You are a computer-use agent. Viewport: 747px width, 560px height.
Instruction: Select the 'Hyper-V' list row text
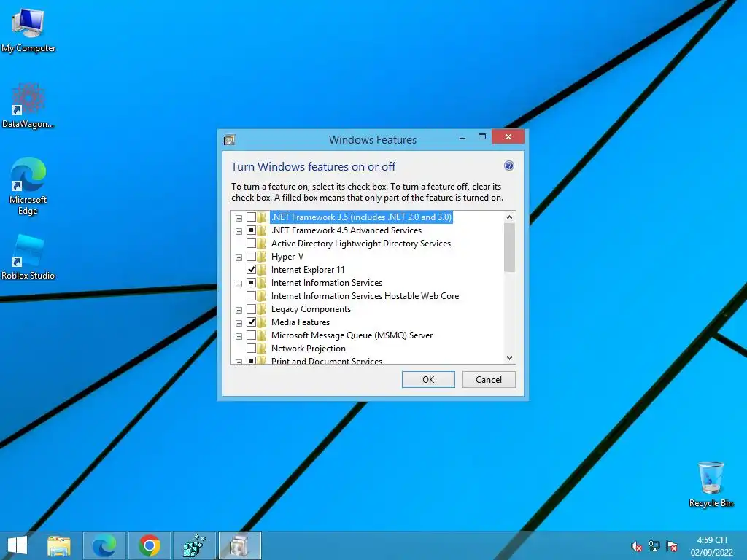(287, 257)
